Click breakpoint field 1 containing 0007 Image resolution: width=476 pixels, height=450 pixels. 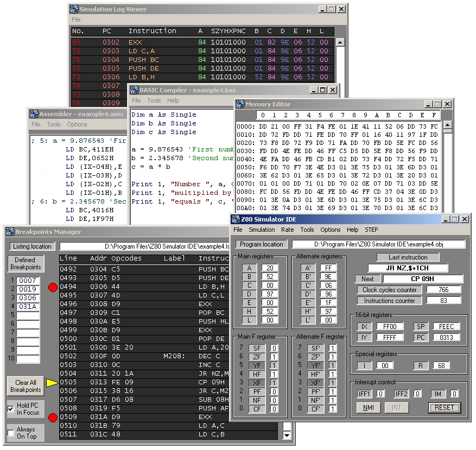28,281
